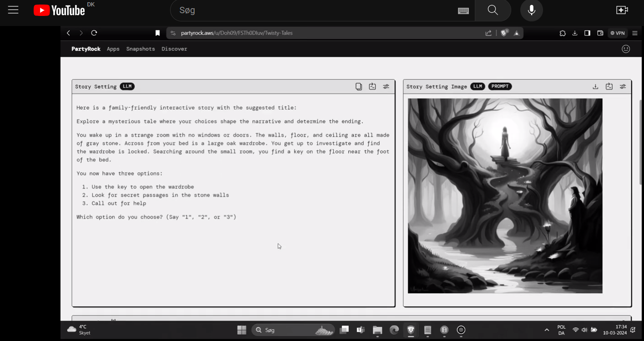Image resolution: width=644 pixels, height=341 pixels.
Task: Open the Discover menu on PartyRock
Action: (x=174, y=49)
